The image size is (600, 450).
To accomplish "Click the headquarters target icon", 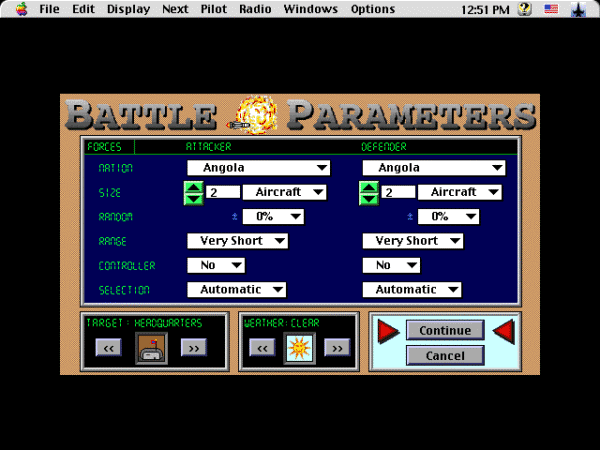I will 151,347.
